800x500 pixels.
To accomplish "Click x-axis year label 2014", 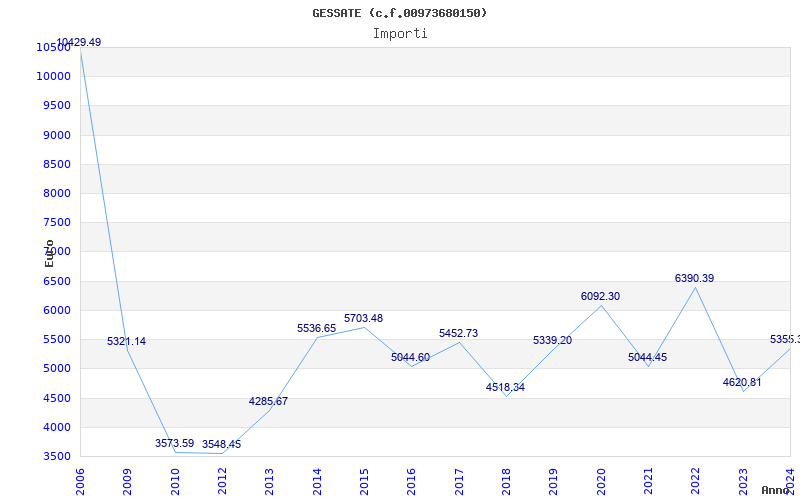I will pos(317,482).
